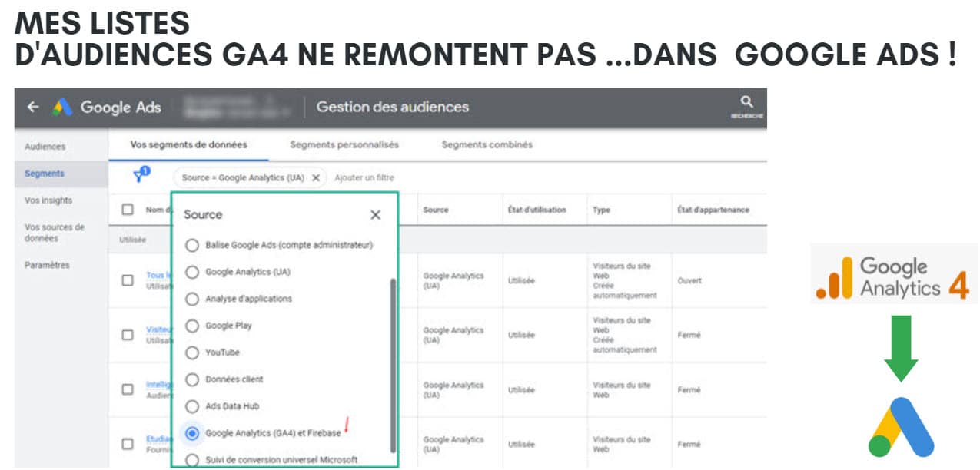Click the Ajouter un filtre field

364,177
